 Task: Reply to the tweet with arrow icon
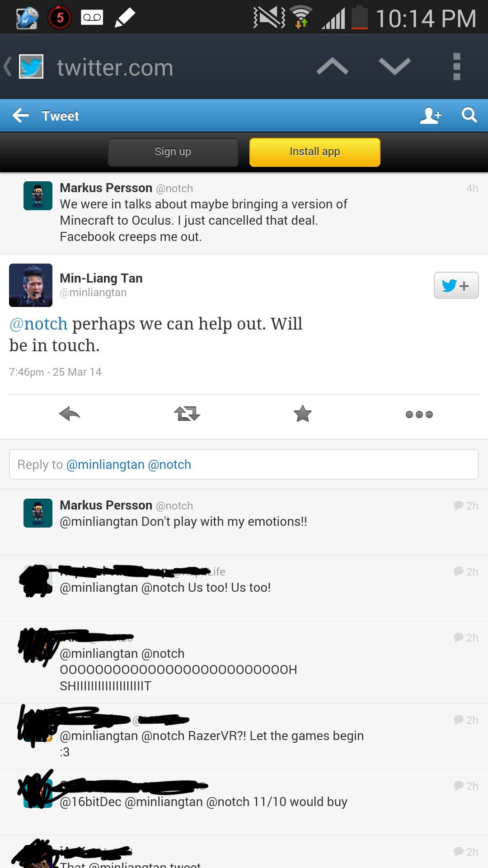click(70, 414)
